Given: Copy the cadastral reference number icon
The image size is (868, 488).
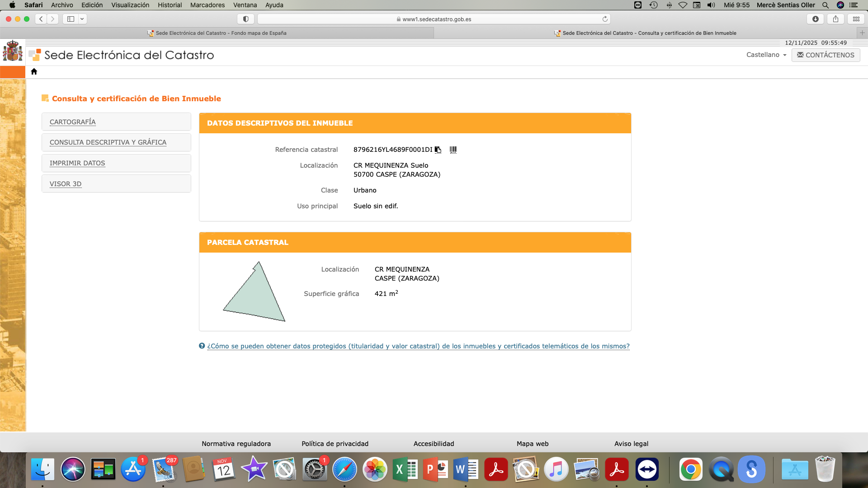Looking at the screenshot, I should 438,150.
